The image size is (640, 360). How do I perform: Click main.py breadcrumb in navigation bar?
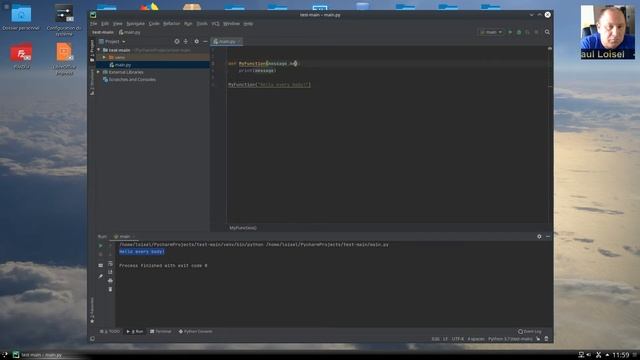(x=130, y=32)
